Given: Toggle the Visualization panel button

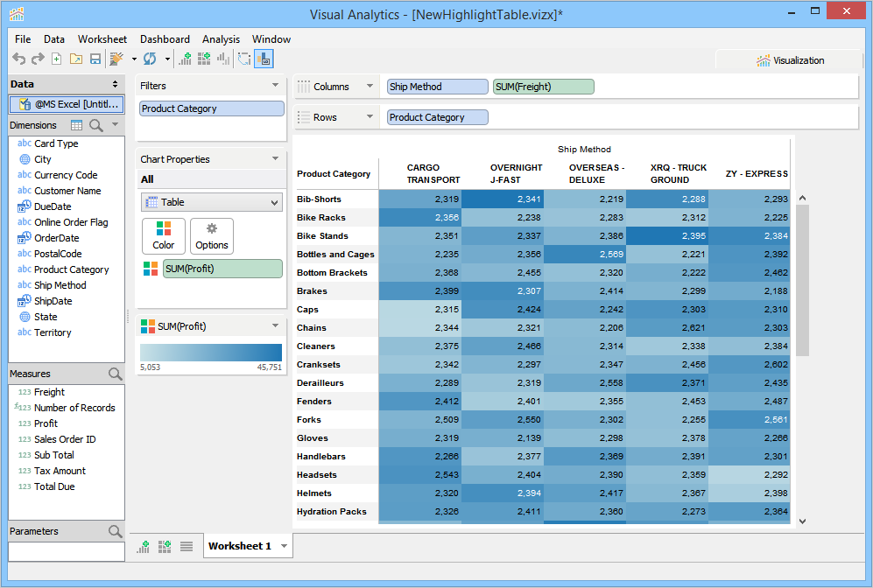Looking at the screenshot, I should click(790, 60).
